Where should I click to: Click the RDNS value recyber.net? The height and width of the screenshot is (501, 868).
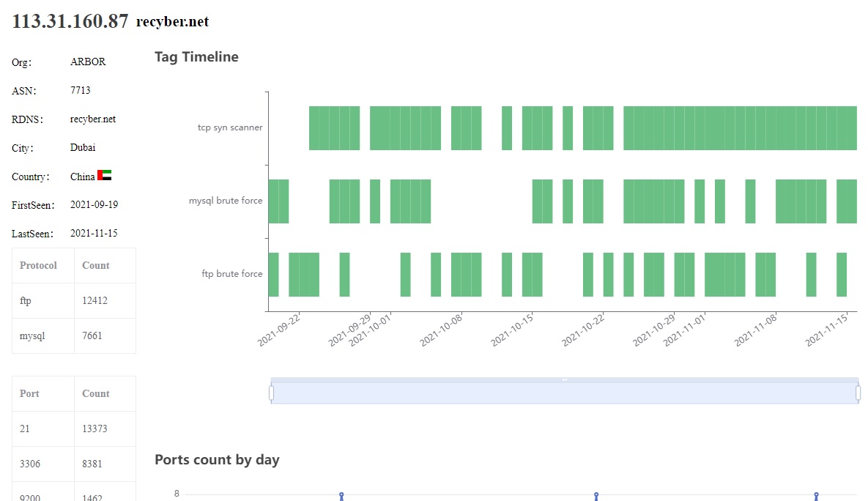(93, 119)
